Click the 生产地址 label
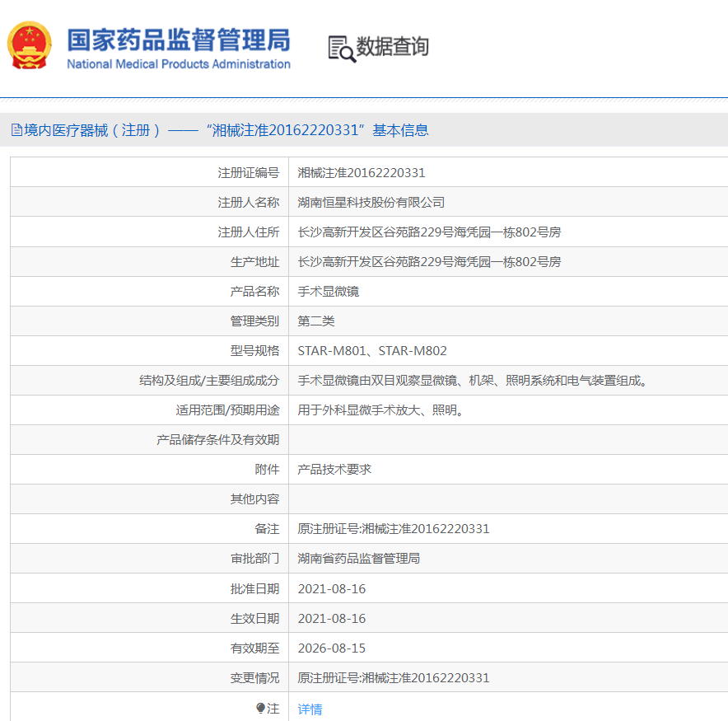The height and width of the screenshot is (721, 728). (x=254, y=262)
